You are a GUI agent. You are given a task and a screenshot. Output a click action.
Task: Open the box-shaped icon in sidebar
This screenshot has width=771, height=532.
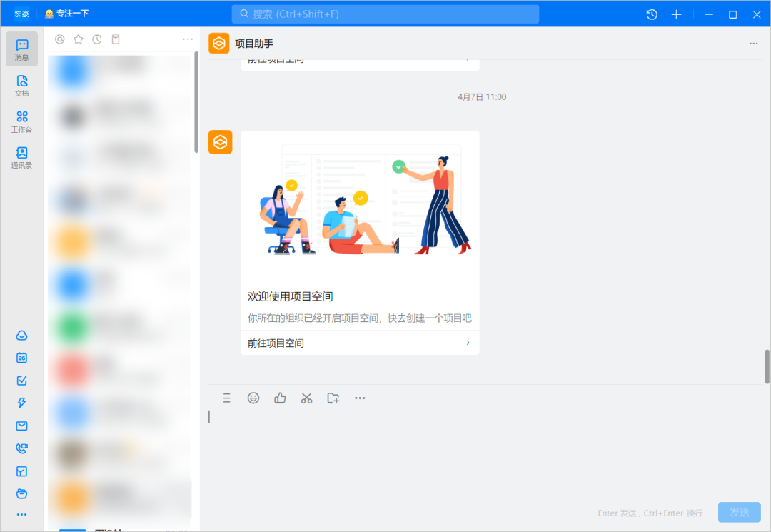(21, 493)
